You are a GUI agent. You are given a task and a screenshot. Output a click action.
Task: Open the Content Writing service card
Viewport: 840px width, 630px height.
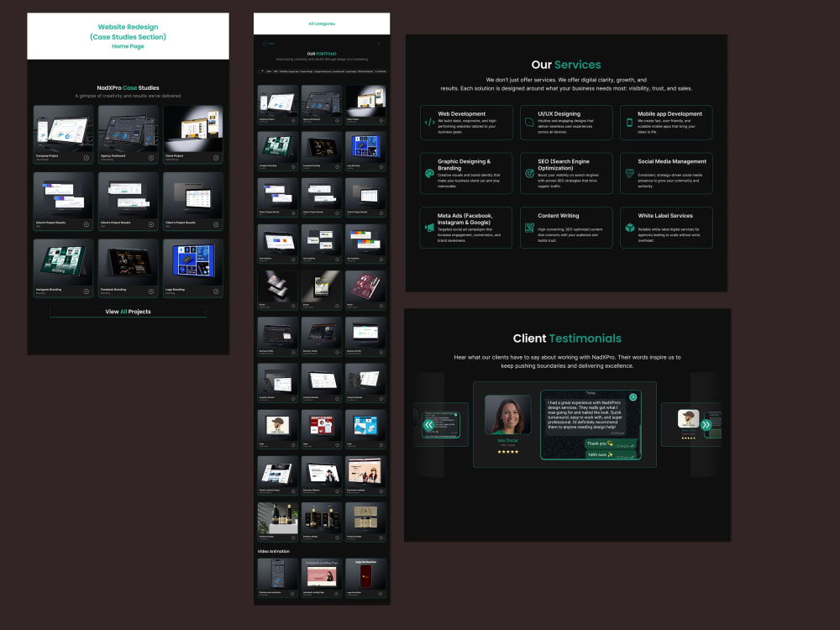click(x=566, y=227)
